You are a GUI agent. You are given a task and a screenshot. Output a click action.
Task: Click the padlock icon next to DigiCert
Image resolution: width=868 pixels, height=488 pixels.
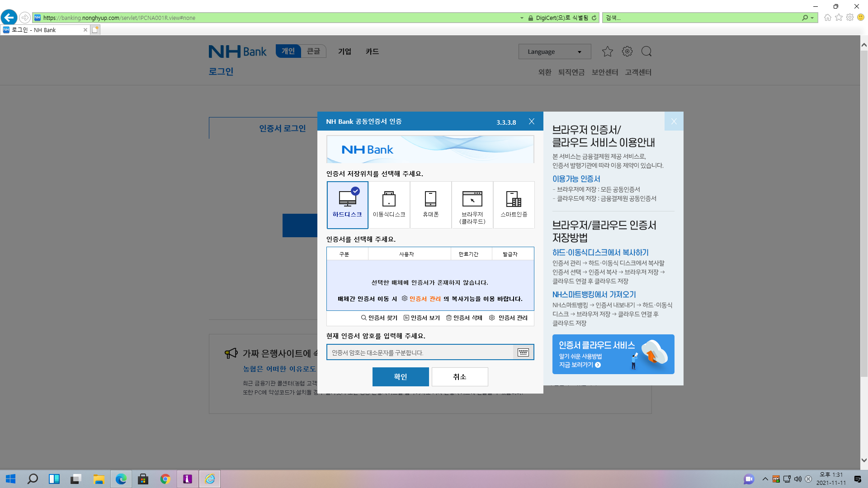coord(531,18)
